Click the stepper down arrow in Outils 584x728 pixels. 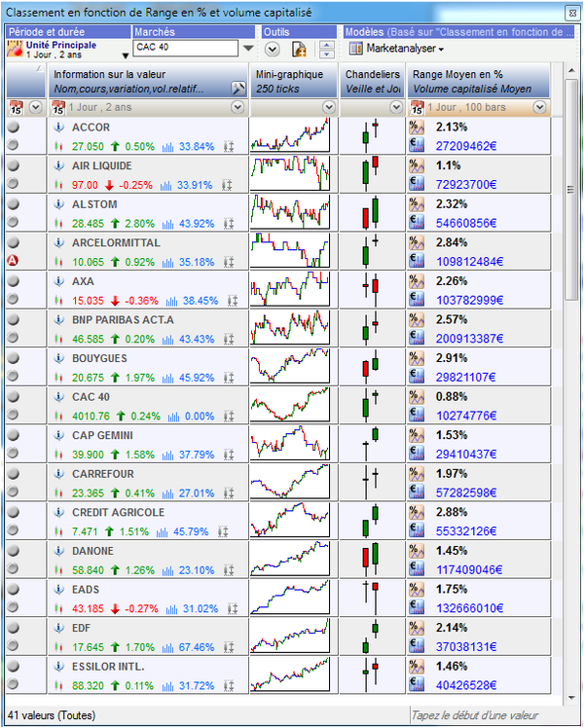coord(327,54)
